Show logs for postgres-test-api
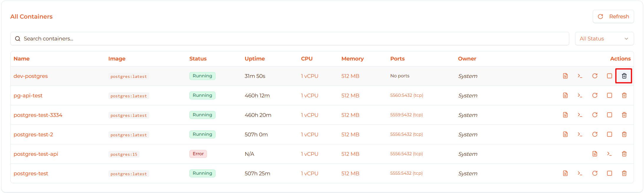This screenshot has width=644, height=193. (595, 154)
